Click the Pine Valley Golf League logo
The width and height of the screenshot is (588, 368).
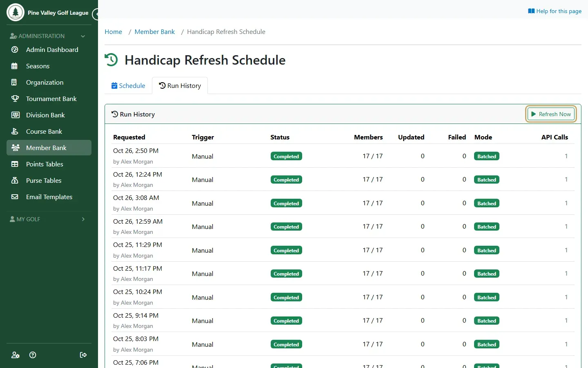coord(16,12)
